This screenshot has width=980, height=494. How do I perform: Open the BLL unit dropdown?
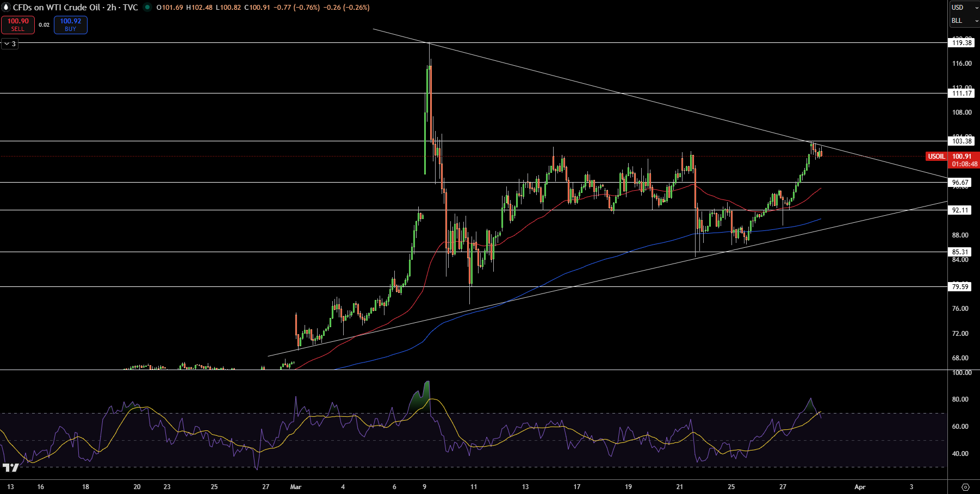[x=964, y=21]
